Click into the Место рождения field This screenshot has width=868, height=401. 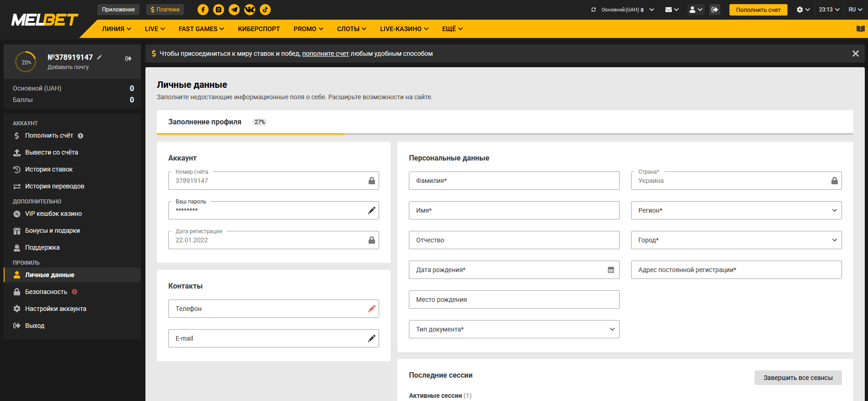click(514, 299)
